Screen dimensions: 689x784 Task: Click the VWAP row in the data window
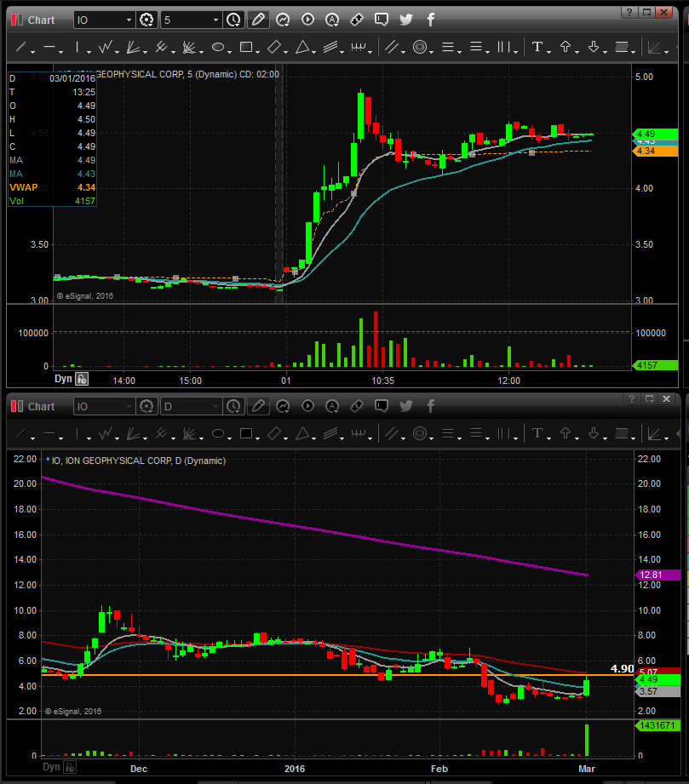pyautogui.click(x=52, y=187)
